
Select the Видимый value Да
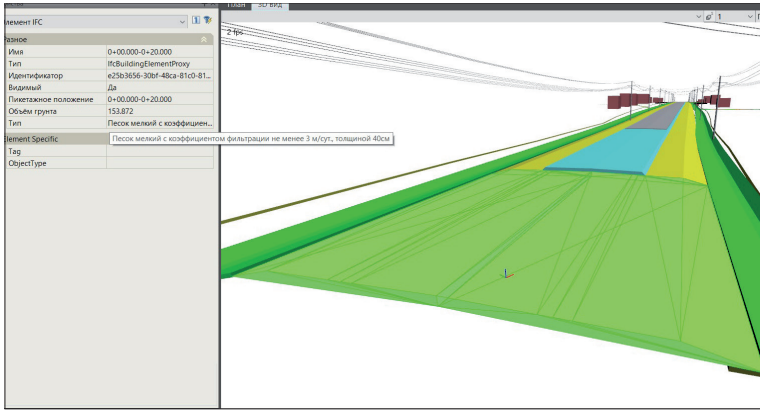coord(160,87)
